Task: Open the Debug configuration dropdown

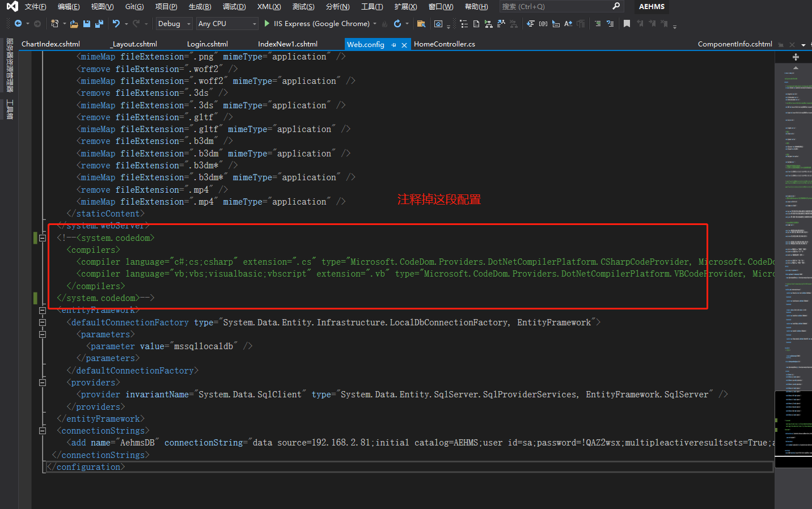Action: click(x=174, y=24)
